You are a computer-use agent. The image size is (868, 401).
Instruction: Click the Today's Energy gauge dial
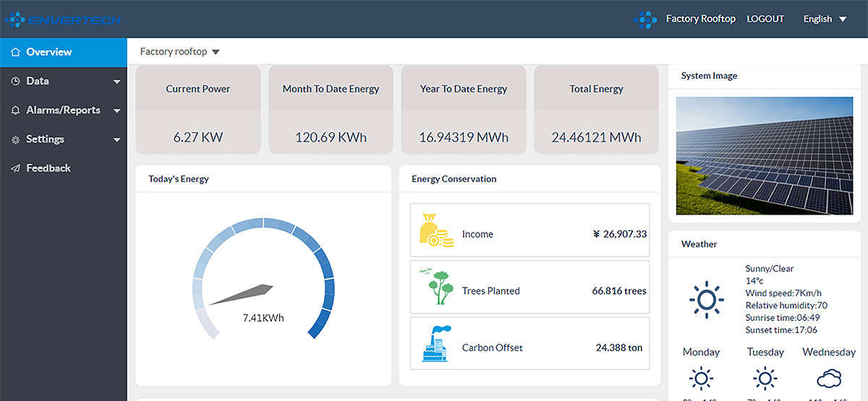263,279
